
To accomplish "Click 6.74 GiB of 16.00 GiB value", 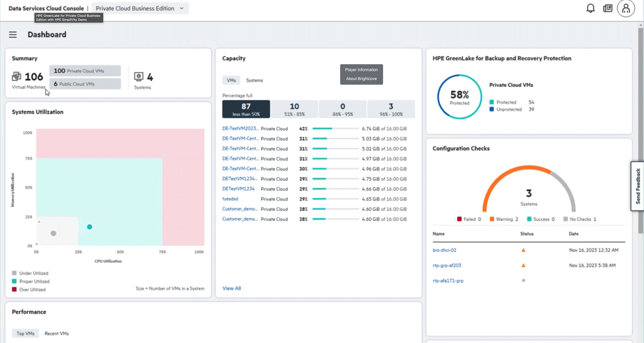I will (x=384, y=128).
